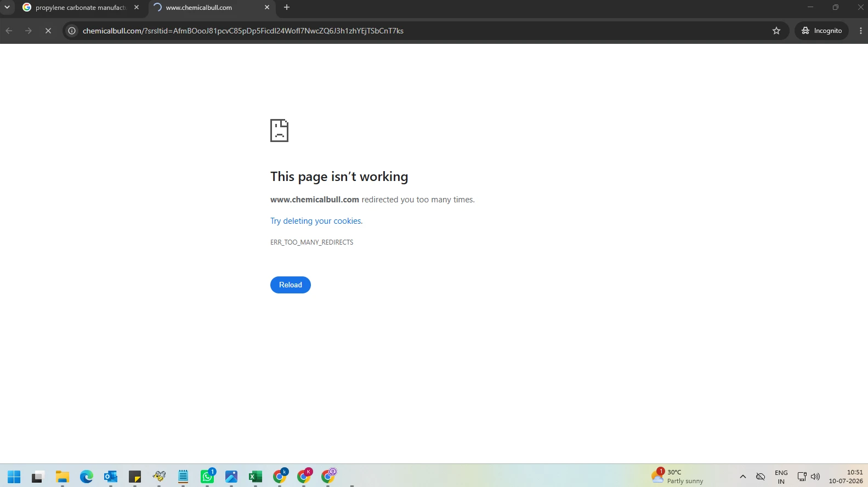Switch the ENG IN input language
Viewport: 868px width, 487px height.
781,477
